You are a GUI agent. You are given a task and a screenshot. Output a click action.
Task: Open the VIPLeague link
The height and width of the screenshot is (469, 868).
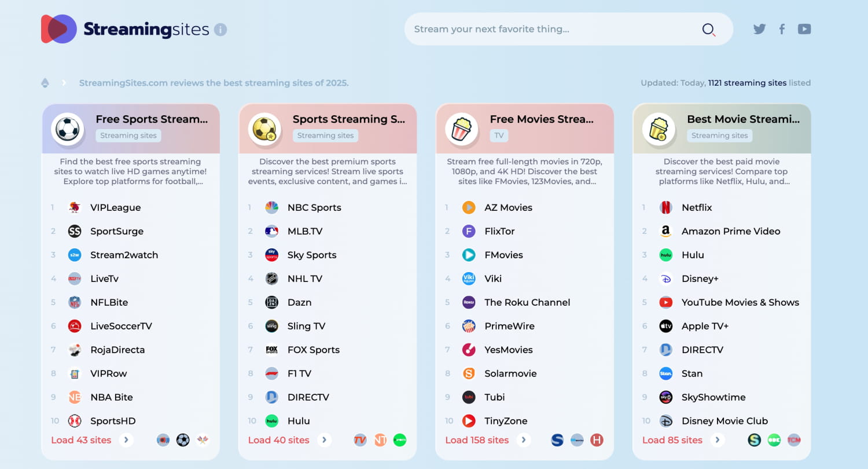pos(115,207)
